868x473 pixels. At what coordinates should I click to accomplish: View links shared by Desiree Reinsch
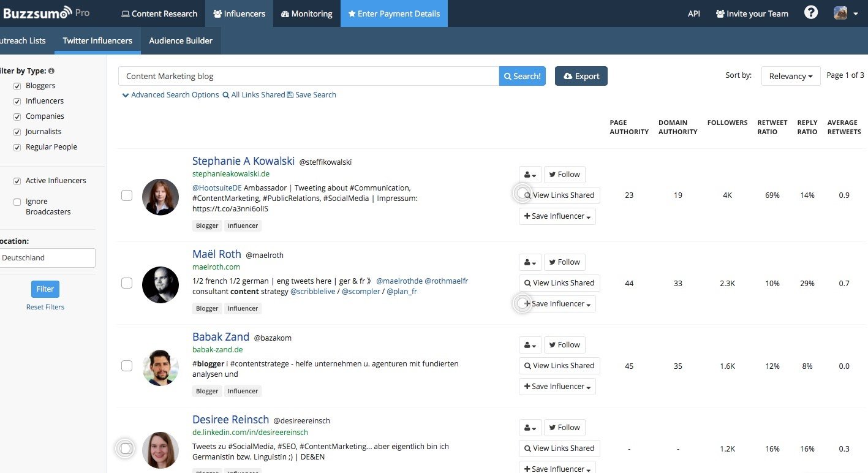[x=559, y=448]
